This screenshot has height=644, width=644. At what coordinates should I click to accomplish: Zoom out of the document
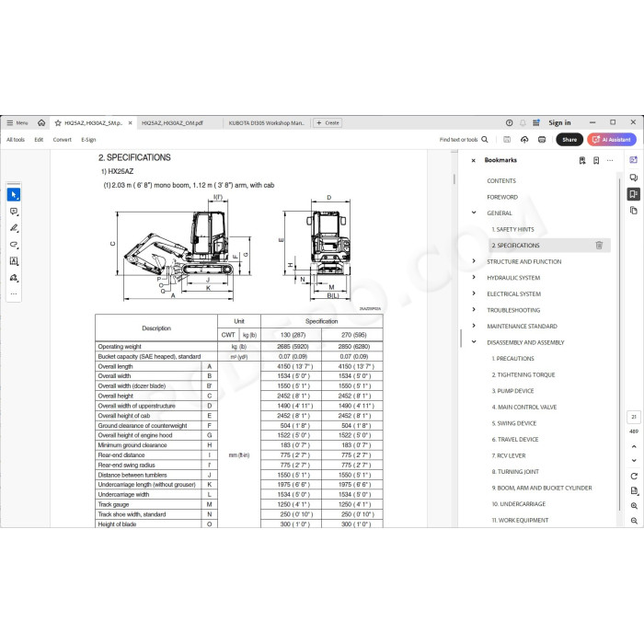634,521
